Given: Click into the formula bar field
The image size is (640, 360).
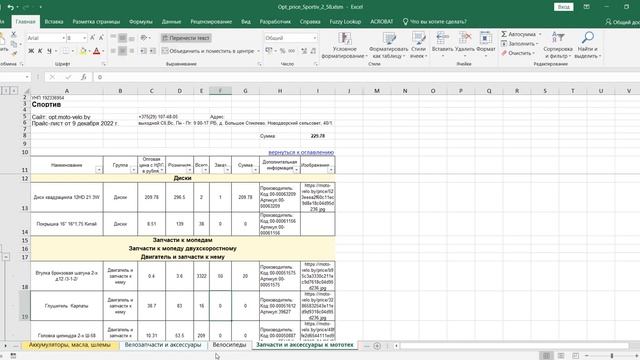Looking at the screenshot, I should [x=367, y=77].
